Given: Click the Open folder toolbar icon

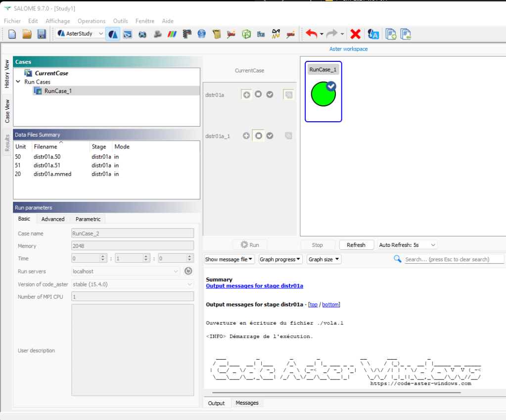Looking at the screenshot, I should click(27, 34).
